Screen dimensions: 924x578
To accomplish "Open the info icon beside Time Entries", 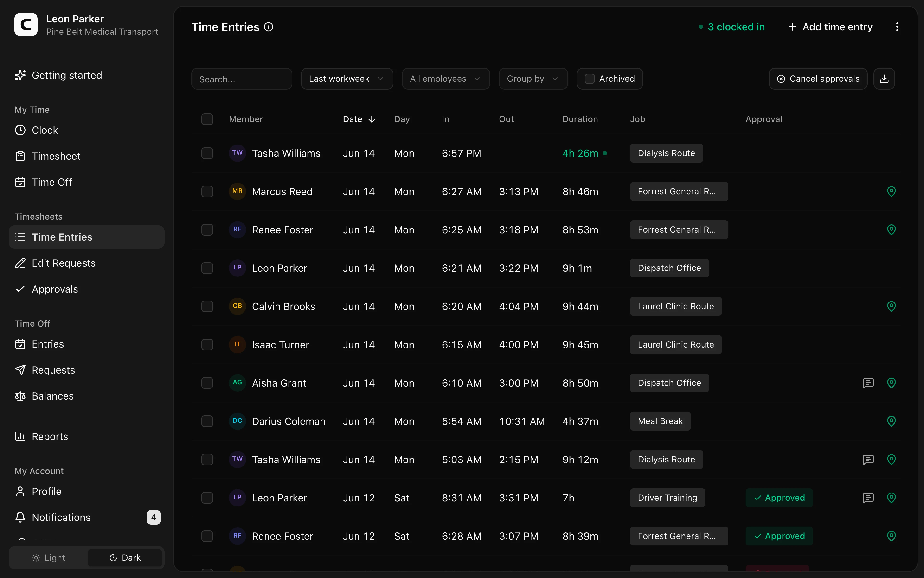I will pos(269,27).
